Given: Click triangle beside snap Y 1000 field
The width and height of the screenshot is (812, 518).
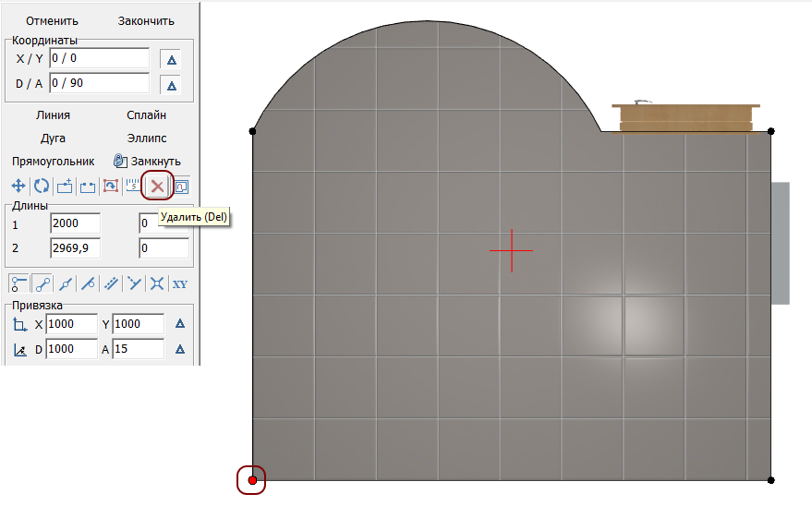Looking at the screenshot, I should point(181,324).
